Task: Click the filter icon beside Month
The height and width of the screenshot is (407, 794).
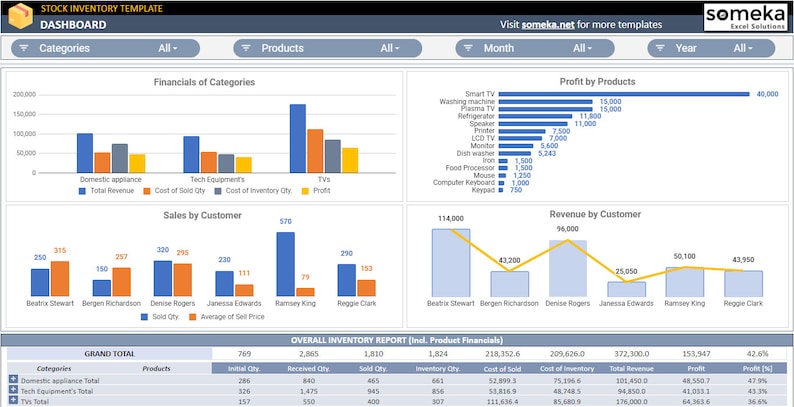Action: 468,48
